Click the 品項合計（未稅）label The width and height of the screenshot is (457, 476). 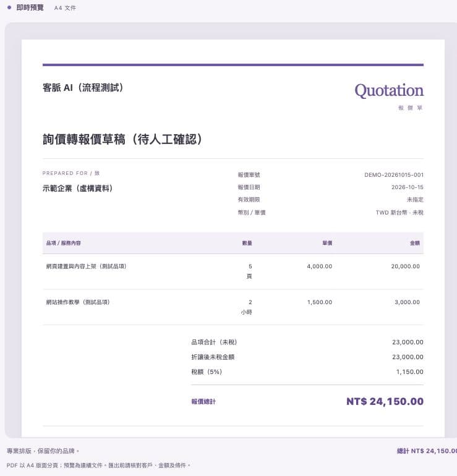[x=214, y=342]
